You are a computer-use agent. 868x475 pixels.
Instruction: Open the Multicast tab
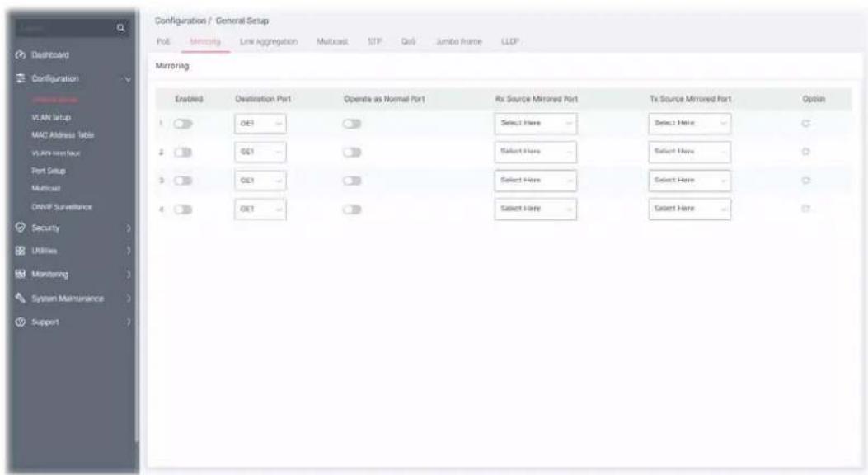(332, 41)
